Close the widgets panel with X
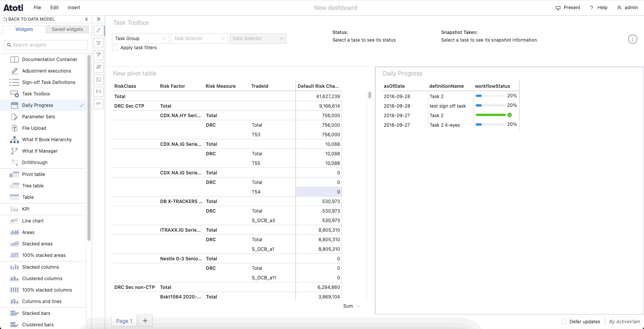644x329 pixels. click(86, 19)
